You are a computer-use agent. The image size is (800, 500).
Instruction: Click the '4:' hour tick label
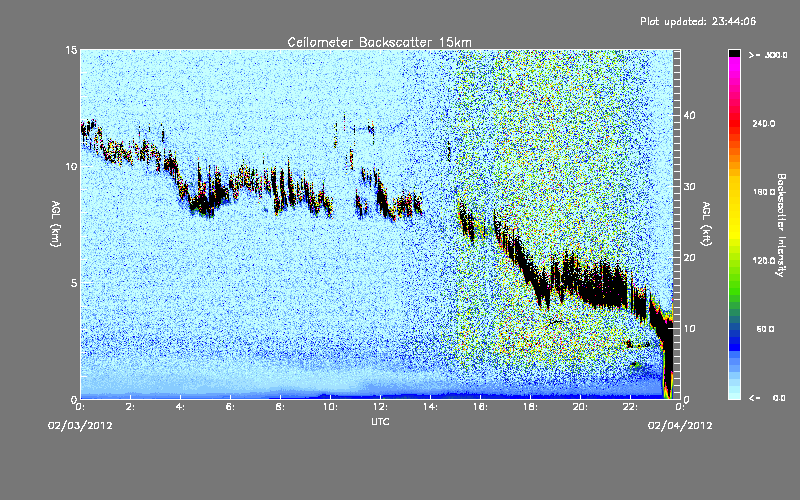coord(180,407)
